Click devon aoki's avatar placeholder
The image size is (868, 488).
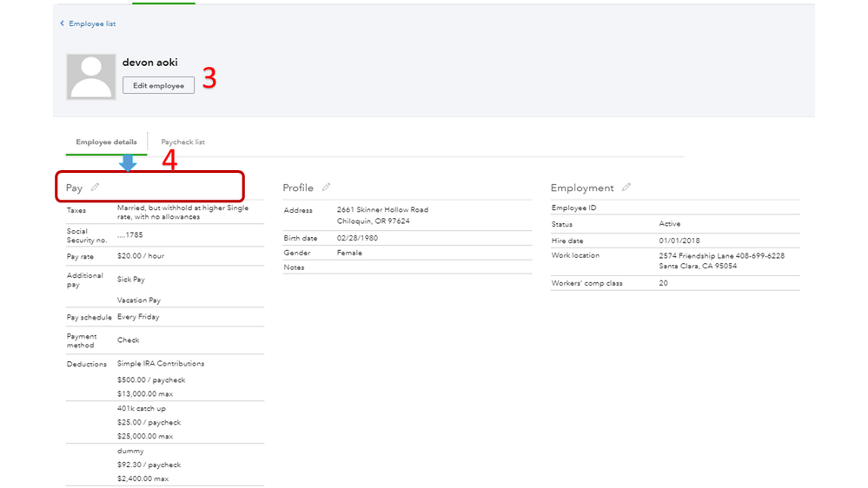pyautogui.click(x=91, y=76)
